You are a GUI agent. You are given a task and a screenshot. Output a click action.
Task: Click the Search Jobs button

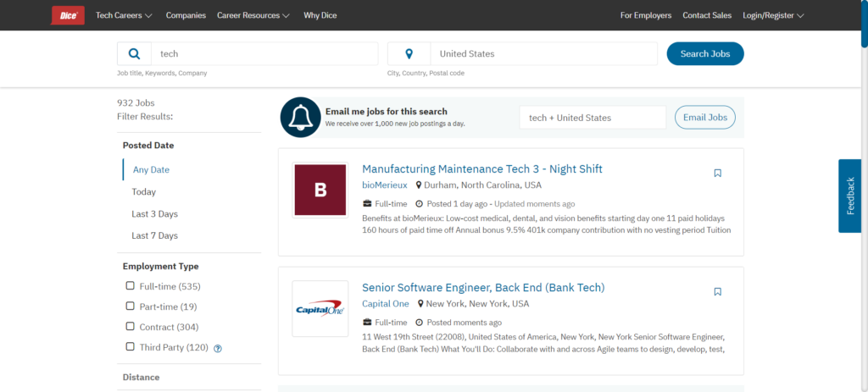tap(705, 53)
